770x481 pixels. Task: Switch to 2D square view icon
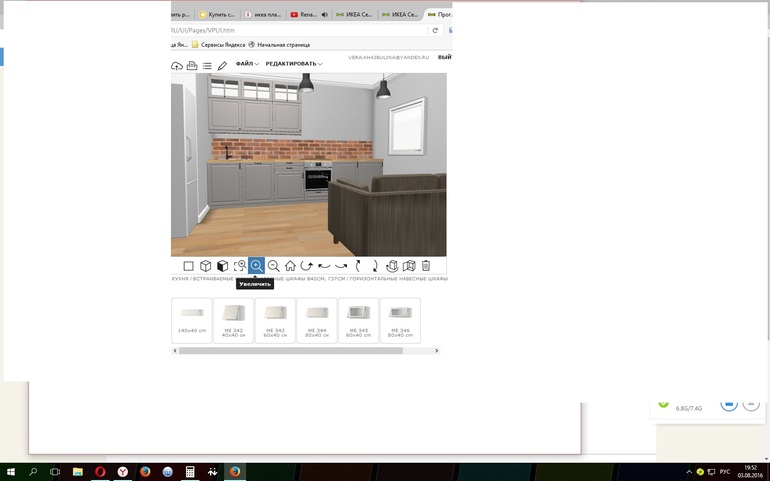click(x=188, y=266)
